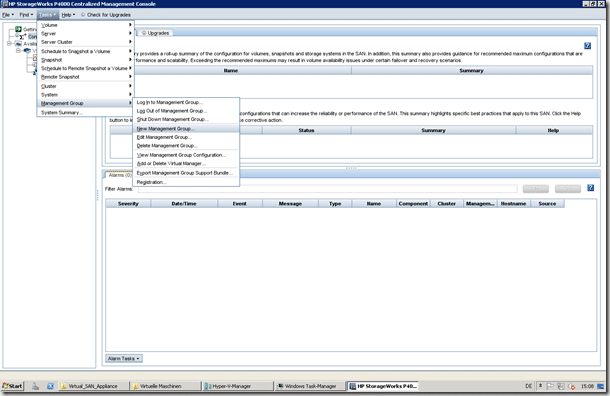Image resolution: width=610 pixels, height=396 pixels.
Task: Open Virtual_SAN_Appliance folder from taskbar
Action: (x=93, y=386)
